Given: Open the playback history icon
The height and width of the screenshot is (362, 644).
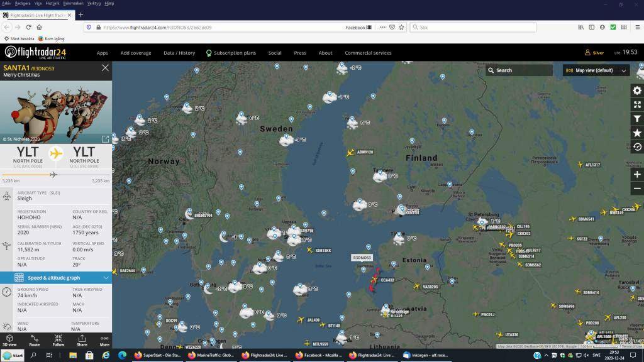Looking at the screenshot, I should [637, 147].
